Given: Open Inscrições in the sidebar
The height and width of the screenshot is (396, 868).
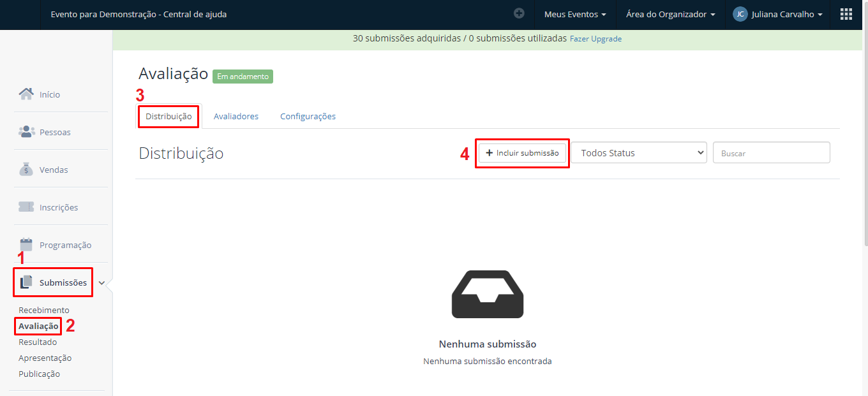Looking at the screenshot, I should tap(59, 207).
